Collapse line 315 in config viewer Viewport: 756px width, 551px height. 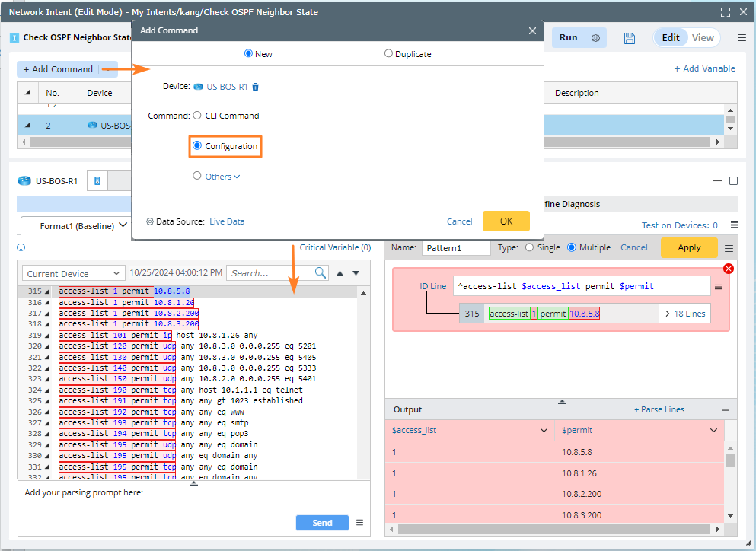[47, 291]
